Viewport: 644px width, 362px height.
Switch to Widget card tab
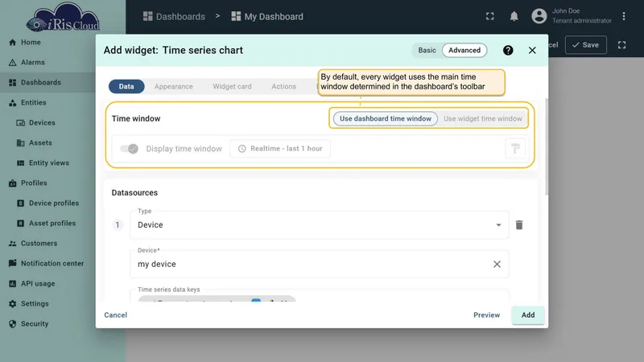232,87
